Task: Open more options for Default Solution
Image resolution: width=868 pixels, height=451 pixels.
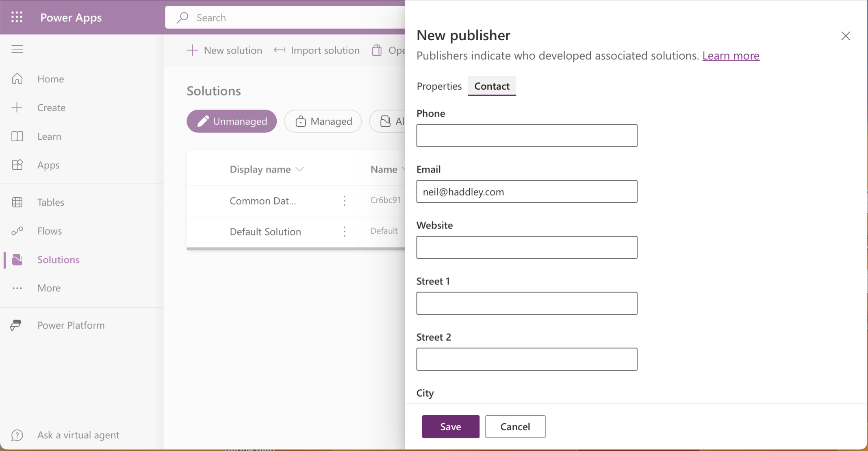Action: point(345,231)
